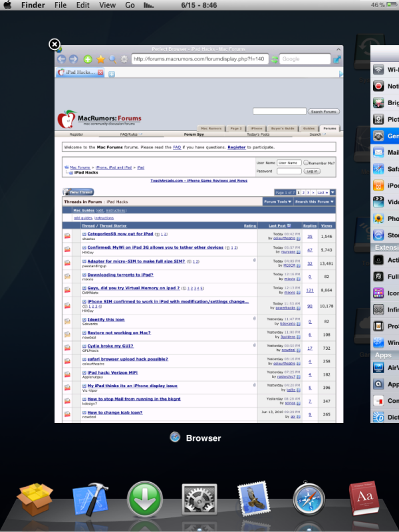Open the Search this Forum dropdown
The height and width of the screenshot is (532, 399).
coord(314,201)
